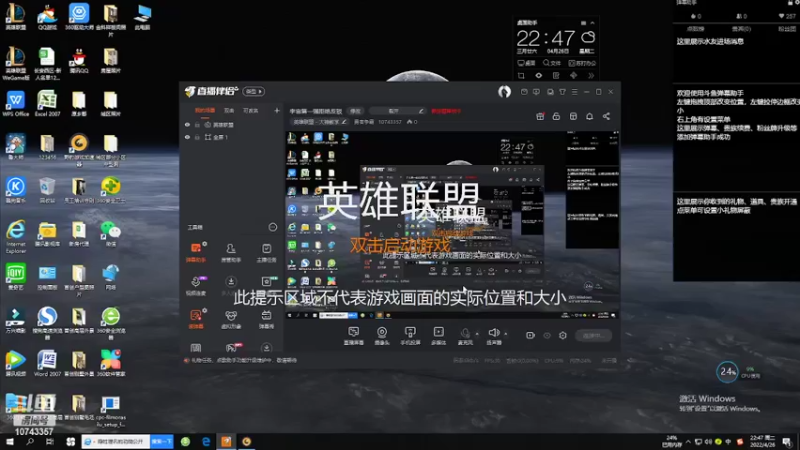Open the bear-face virtual avatar tool

point(231,319)
